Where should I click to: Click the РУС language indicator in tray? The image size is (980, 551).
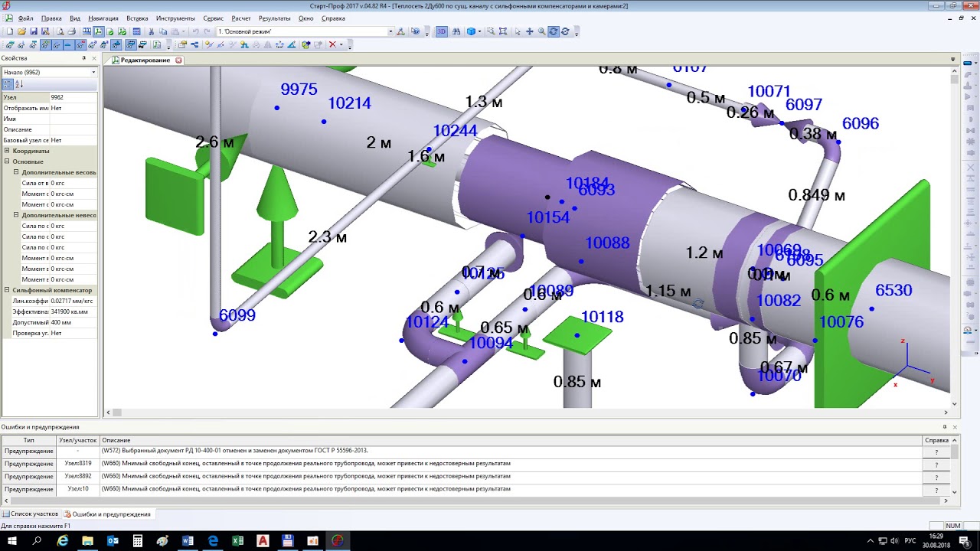click(x=910, y=541)
